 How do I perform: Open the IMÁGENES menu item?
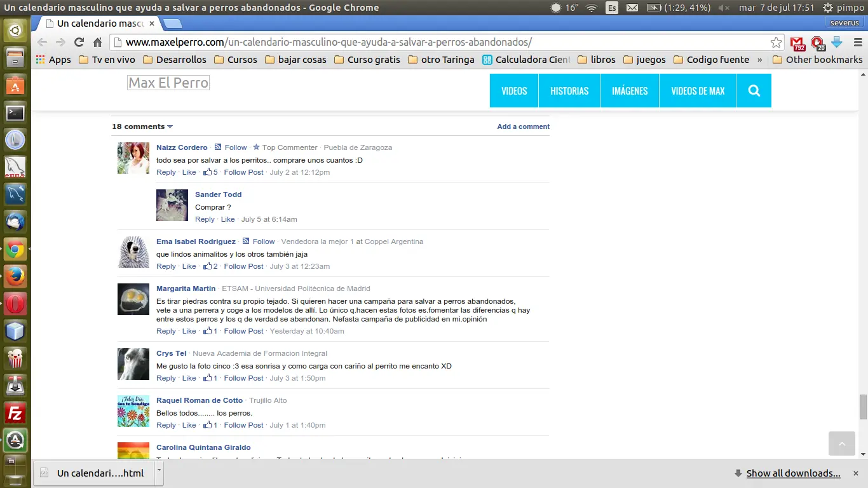point(630,91)
